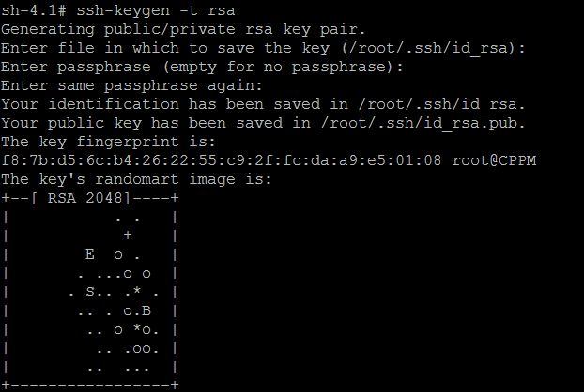This screenshot has width=584, height=392.
Task: Click the 'Enter passphrase' prompt line
Action: (202, 67)
